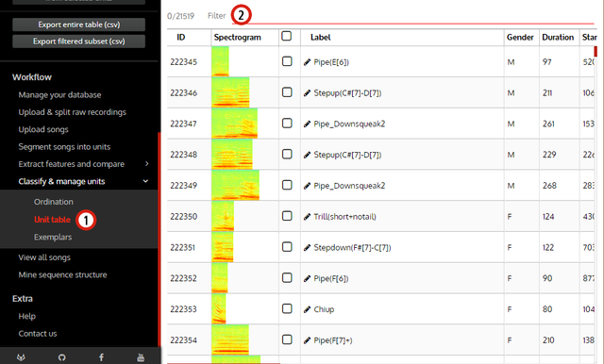Click spectrogram thumbnail of unit 222349
This screenshot has height=364, width=604.
(235, 186)
